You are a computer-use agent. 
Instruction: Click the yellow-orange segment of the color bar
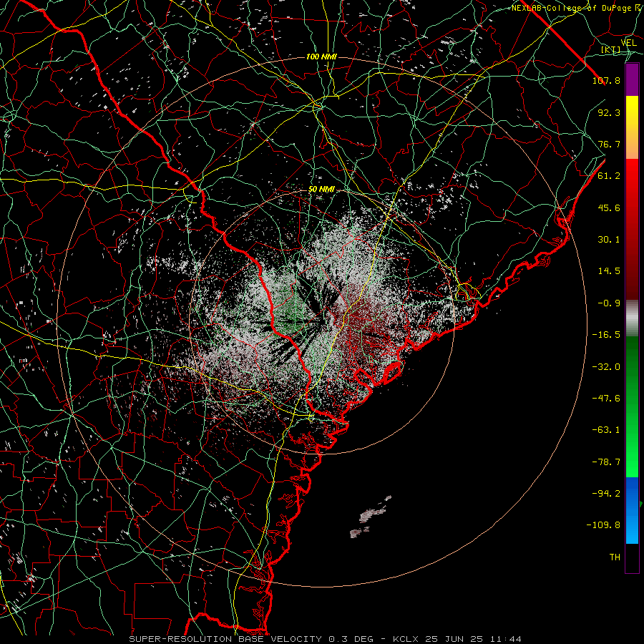pos(632,127)
